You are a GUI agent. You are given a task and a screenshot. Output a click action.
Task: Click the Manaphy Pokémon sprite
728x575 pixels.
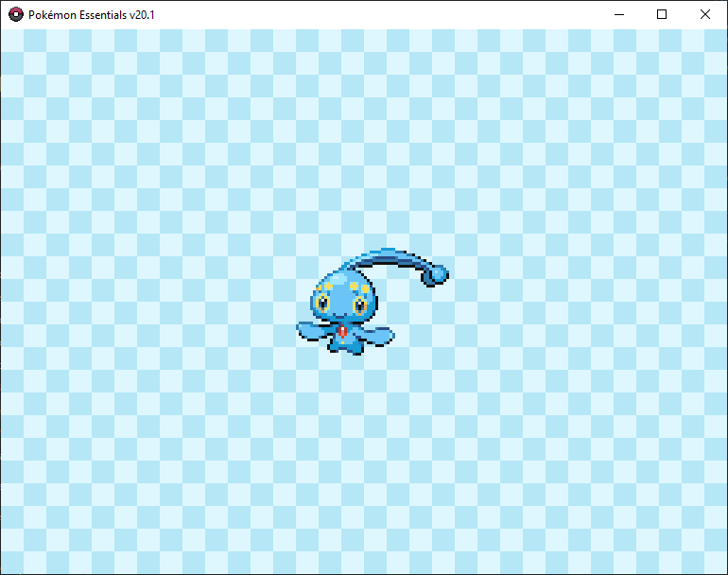click(x=373, y=302)
